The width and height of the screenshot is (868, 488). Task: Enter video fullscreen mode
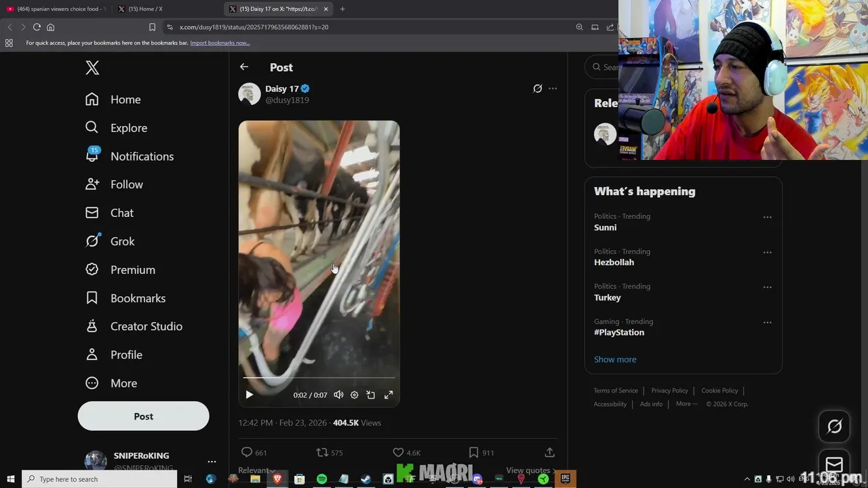(389, 394)
